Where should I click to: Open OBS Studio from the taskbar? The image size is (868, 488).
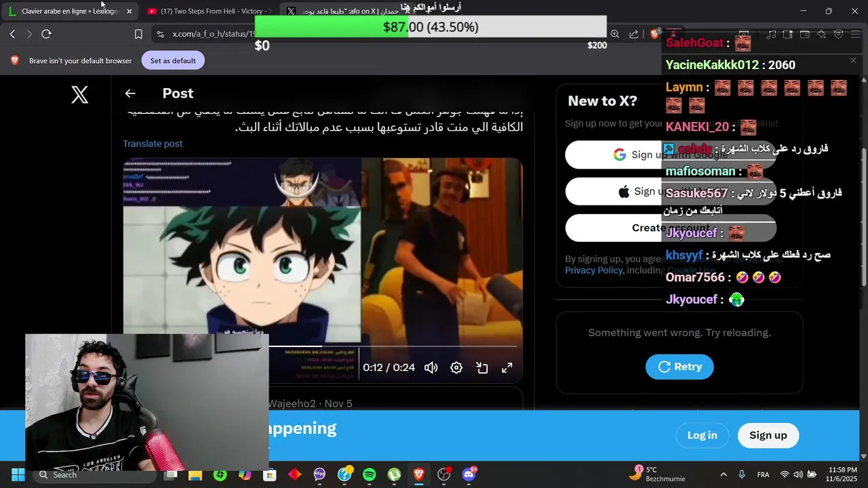(444, 474)
